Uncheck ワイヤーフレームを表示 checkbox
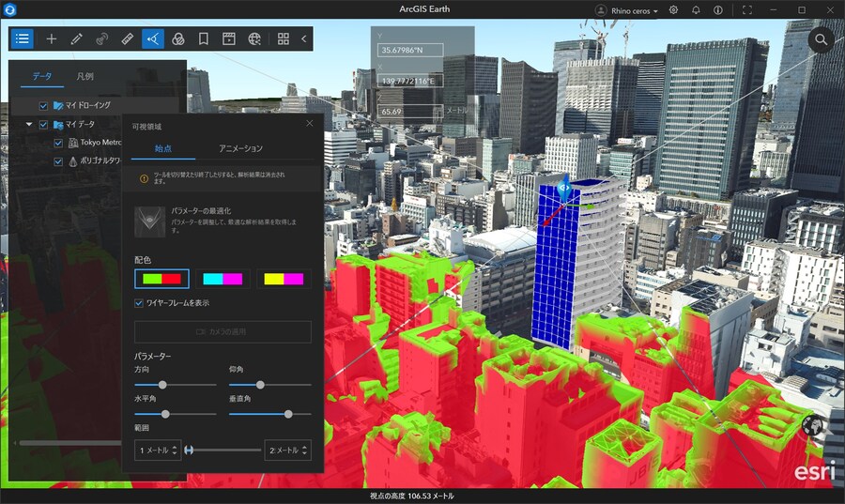Screen dimensions: 845x504 coord(139,303)
